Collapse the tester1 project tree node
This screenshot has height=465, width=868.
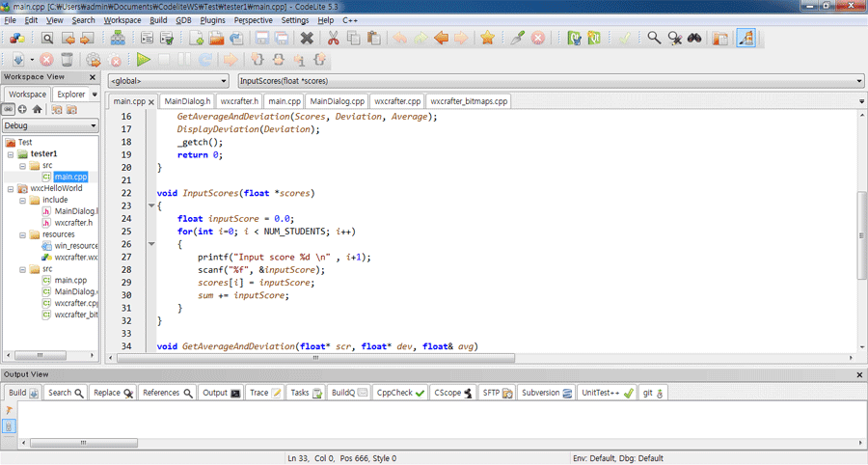pos(11,154)
